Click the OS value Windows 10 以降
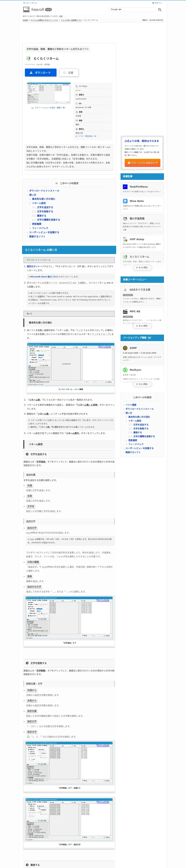The height and width of the screenshot is (868, 186). [83, 107]
